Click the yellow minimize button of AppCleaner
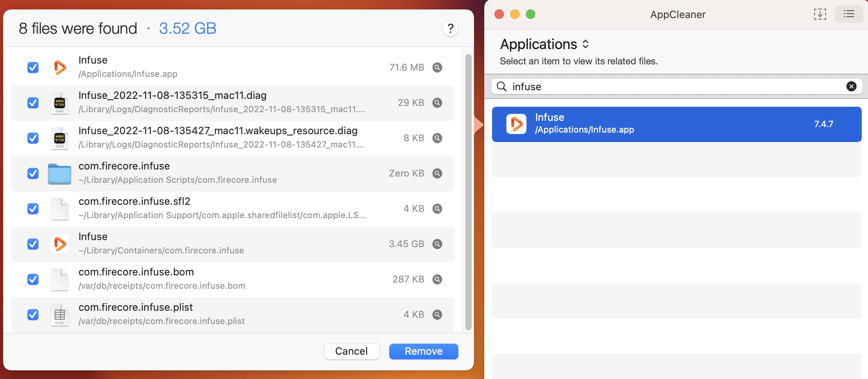The image size is (868, 379). point(515,14)
